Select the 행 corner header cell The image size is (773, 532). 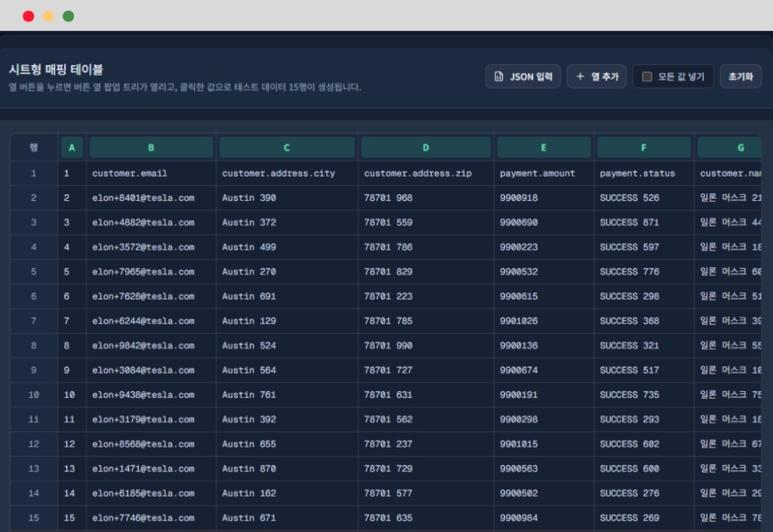33,147
